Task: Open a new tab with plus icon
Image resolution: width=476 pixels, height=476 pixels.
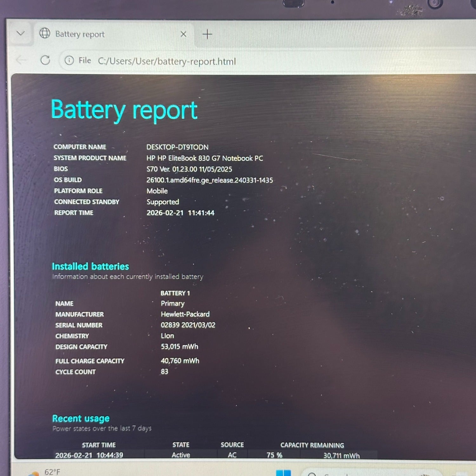Action: click(x=207, y=34)
